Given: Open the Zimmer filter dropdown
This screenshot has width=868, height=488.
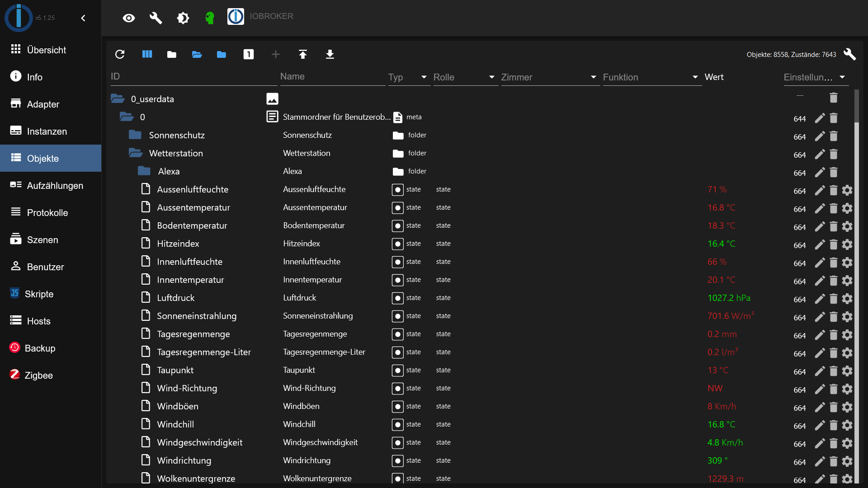Looking at the screenshot, I should 550,77.
